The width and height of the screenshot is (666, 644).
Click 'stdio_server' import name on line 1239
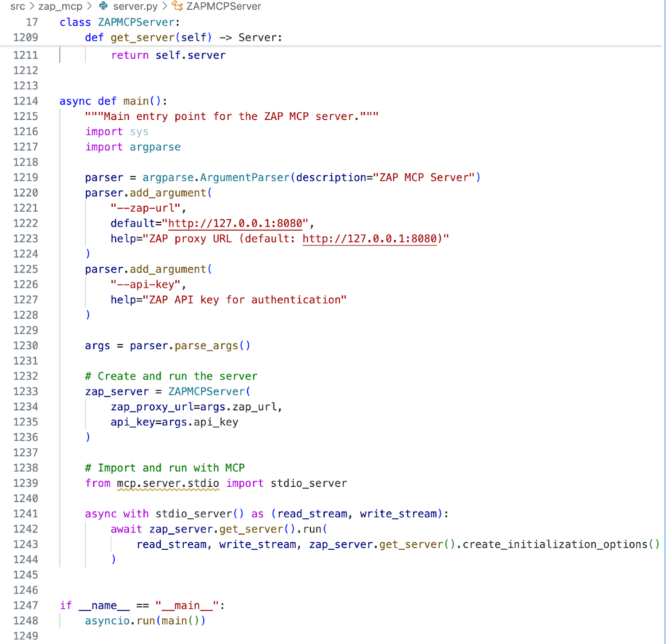309,483
